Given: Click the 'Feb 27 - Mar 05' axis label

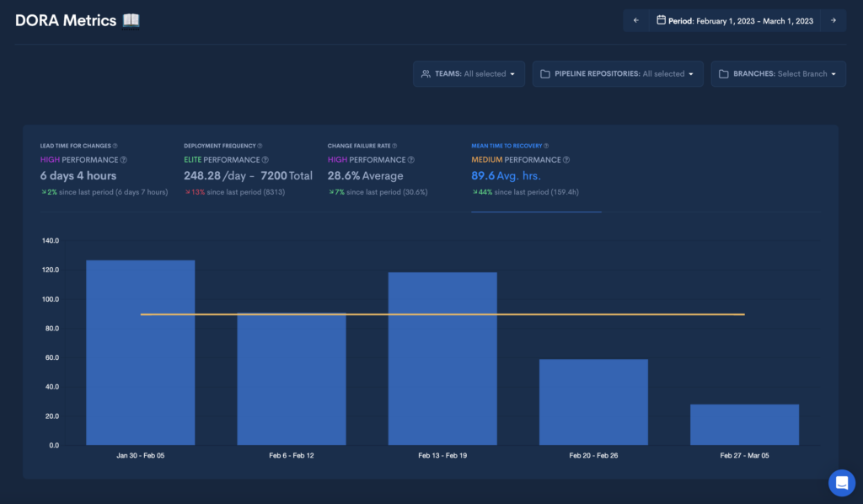Looking at the screenshot, I should (x=745, y=456).
